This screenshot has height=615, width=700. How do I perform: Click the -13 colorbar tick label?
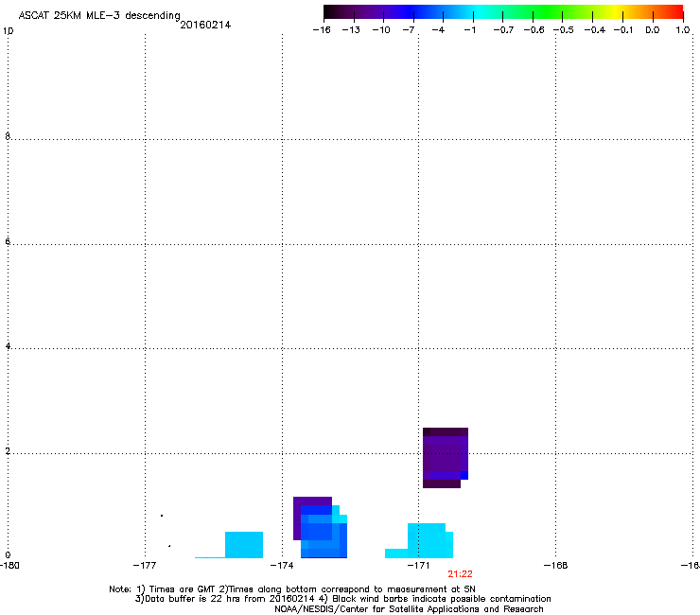(x=351, y=30)
